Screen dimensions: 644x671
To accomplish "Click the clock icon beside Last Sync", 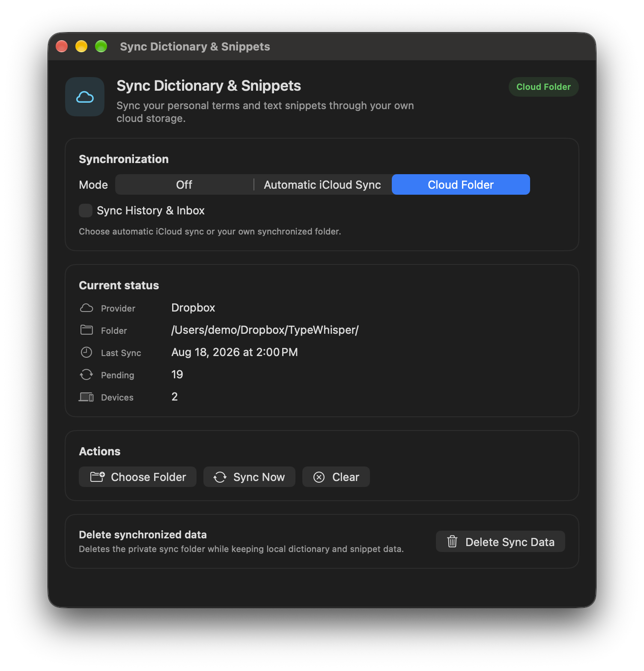I will click(86, 352).
